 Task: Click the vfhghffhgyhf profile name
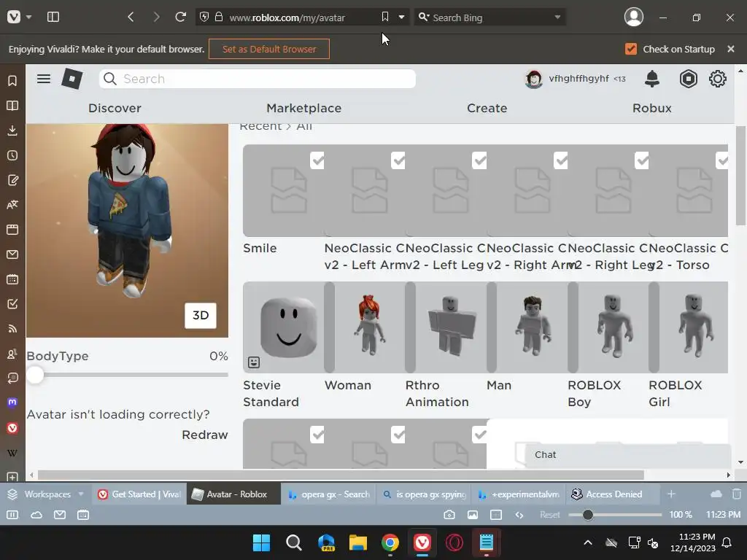click(578, 79)
